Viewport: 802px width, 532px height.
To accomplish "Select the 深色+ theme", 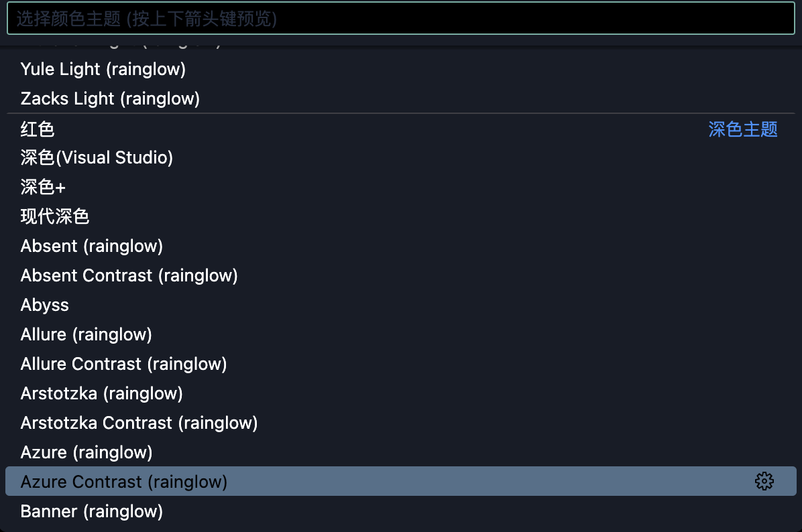I will 401,187.
